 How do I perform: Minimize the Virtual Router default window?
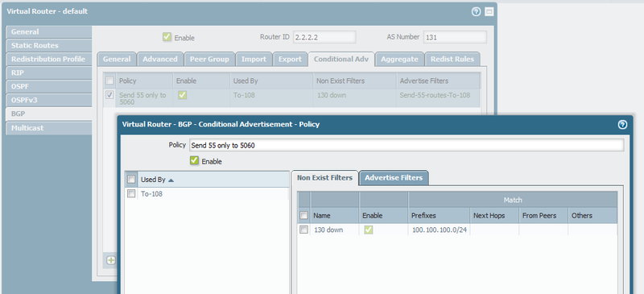pos(489,11)
